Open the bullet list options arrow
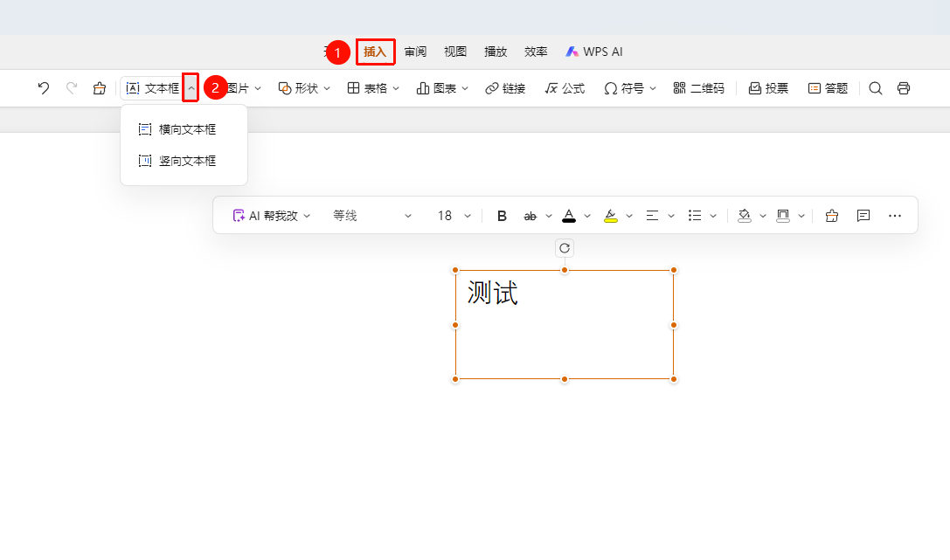This screenshot has height=560, width=950. (713, 216)
